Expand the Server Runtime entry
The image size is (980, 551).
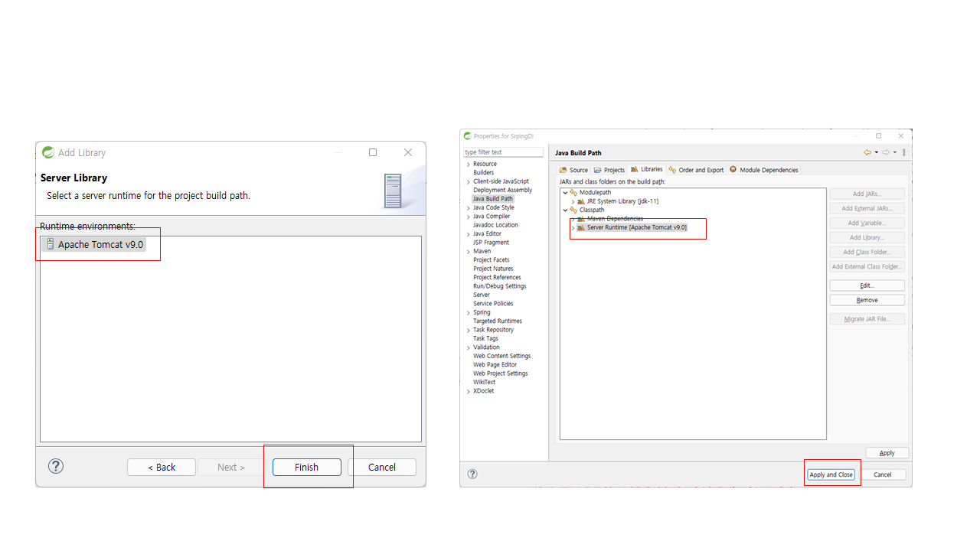(573, 227)
